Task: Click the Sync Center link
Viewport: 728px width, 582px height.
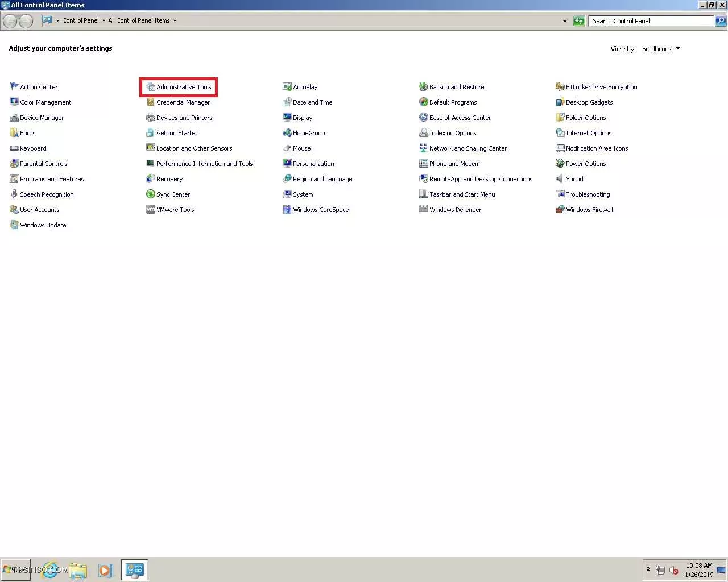Action: (x=173, y=194)
